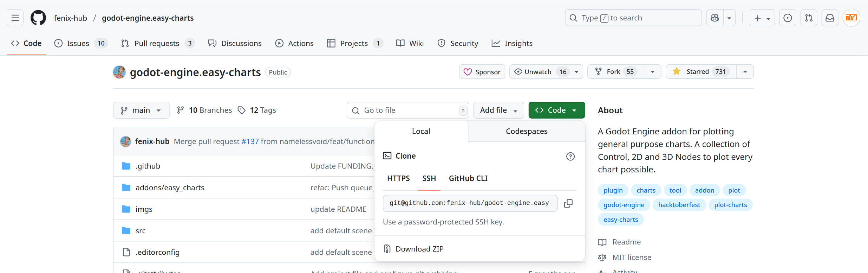Viewport: 868px width, 273px height.
Task: Switch clone protocol to HTTPS
Action: [x=398, y=178]
